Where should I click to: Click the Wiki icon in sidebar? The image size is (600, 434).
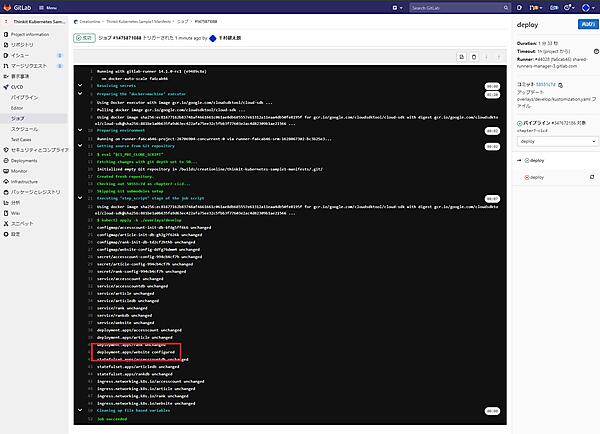6,213
